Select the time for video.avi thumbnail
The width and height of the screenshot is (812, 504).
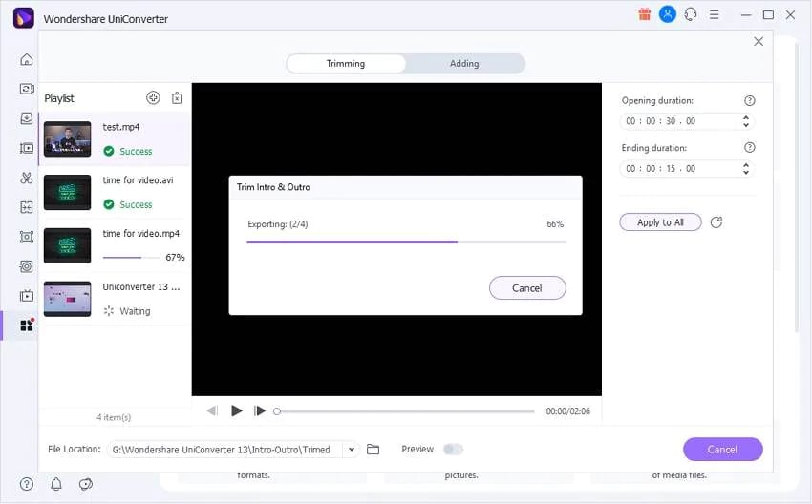click(x=67, y=192)
